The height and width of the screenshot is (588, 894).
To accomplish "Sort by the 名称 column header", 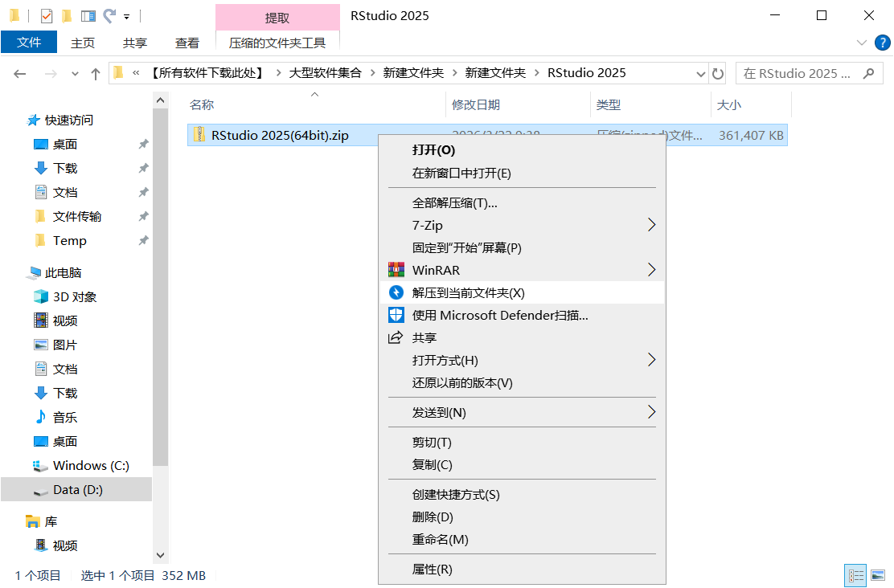I will [317, 105].
